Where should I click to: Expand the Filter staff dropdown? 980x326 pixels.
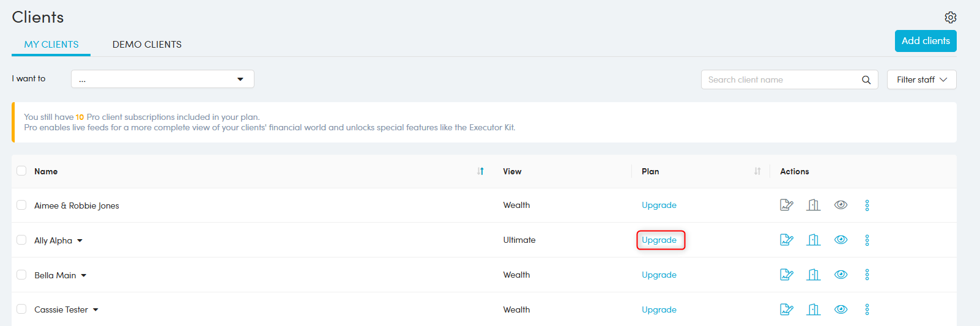[921, 80]
